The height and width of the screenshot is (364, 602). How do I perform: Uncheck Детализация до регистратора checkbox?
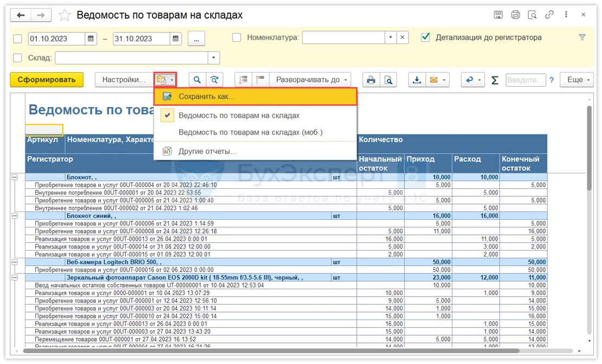(x=426, y=37)
